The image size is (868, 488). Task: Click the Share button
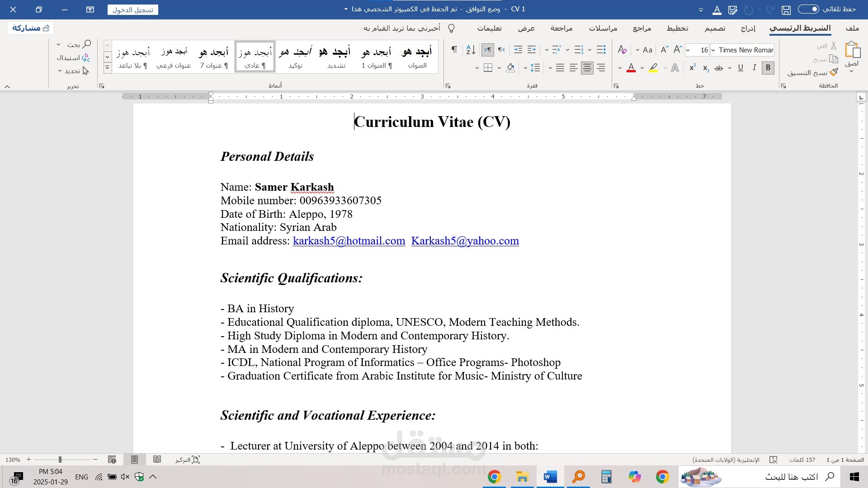point(30,28)
